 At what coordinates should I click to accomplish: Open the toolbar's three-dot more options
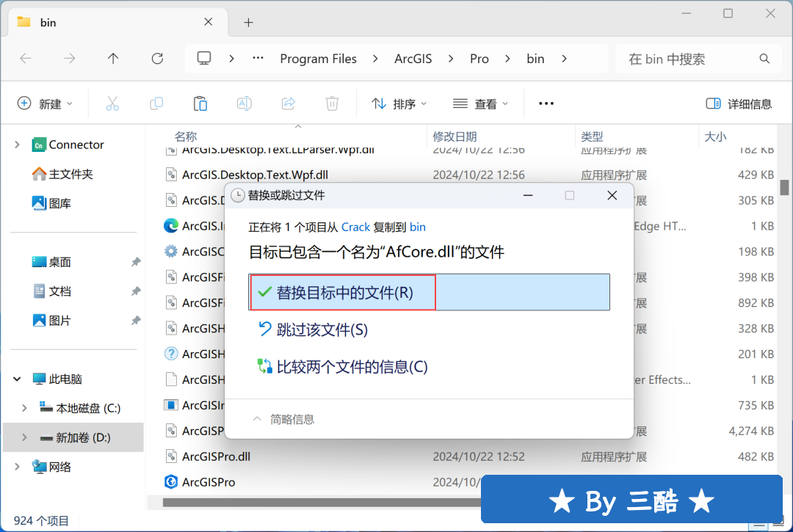tap(546, 103)
